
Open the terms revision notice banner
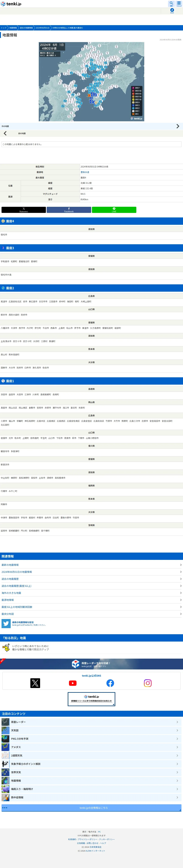coord(91,699)
